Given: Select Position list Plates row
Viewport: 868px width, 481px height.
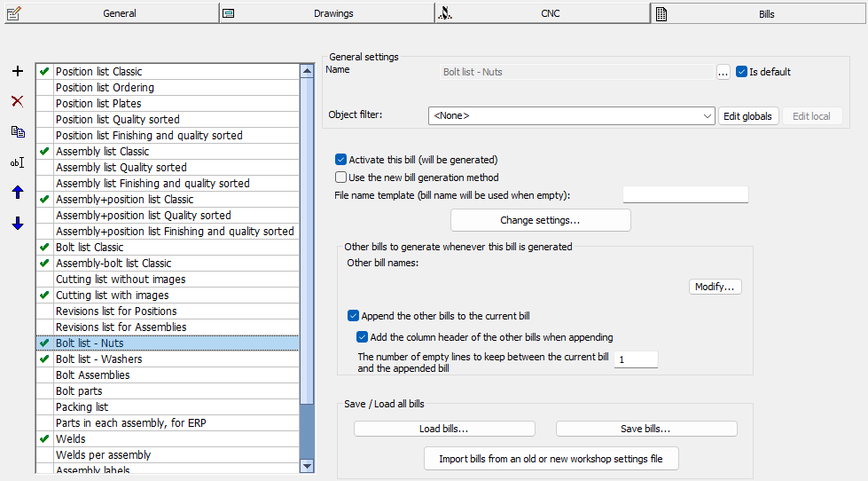Looking at the screenshot, I should (168, 103).
